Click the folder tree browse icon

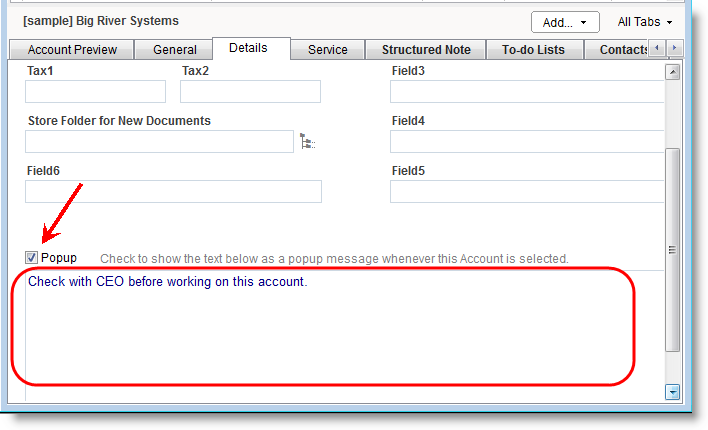pyautogui.click(x=308, y=142)
